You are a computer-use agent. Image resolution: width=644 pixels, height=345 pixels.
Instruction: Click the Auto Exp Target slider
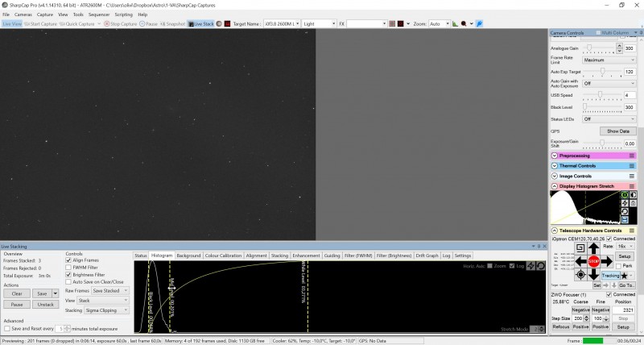click(x=602, y=72)
